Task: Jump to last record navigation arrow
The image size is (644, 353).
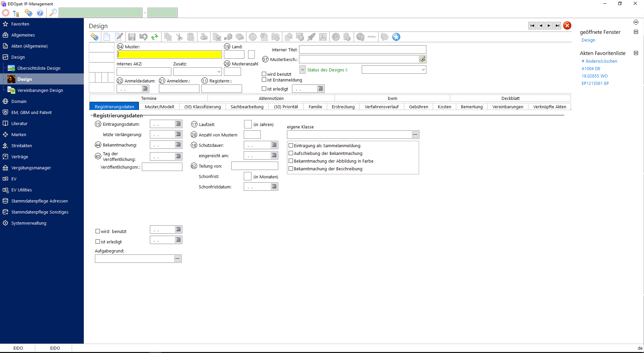Action: pos(557,25)
